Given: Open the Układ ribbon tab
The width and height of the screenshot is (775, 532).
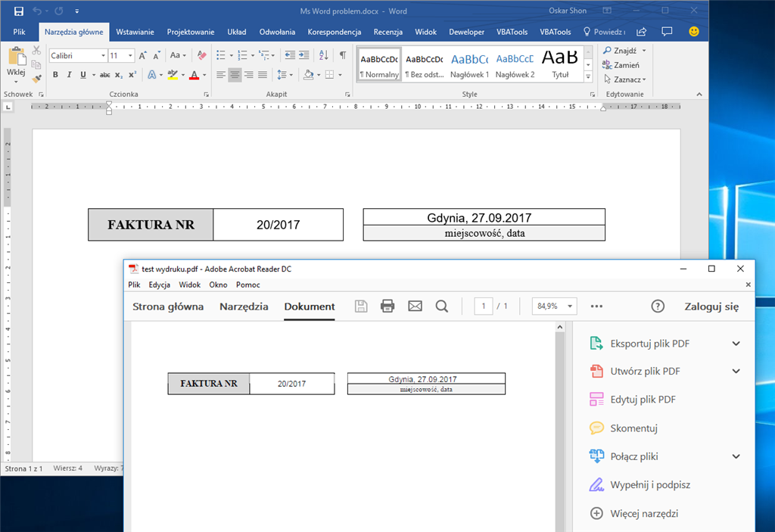Looking at the screenshot, I should tap(237, 32).
